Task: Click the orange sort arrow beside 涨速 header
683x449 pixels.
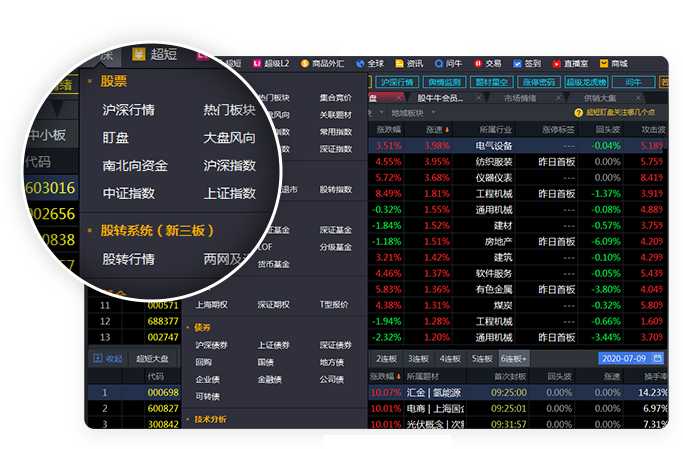Action: tap(446, 130)
